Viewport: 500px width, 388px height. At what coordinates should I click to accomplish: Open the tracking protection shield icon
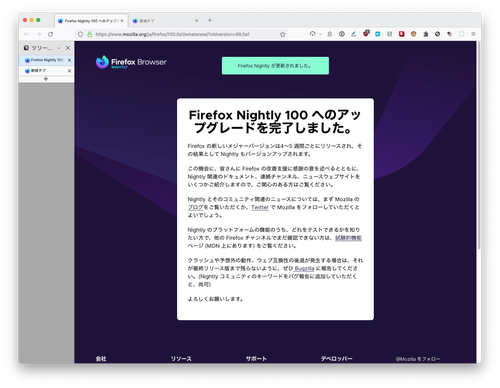[x=80, y=34]
